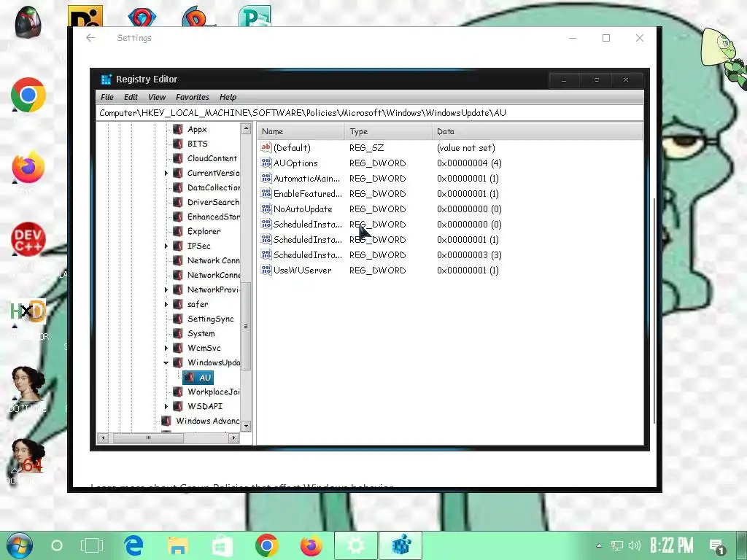This screenshot has width=747, height=560.
Task: Select ScheduledInsta... icon with data 0x00000003
Action: [266, 254]
